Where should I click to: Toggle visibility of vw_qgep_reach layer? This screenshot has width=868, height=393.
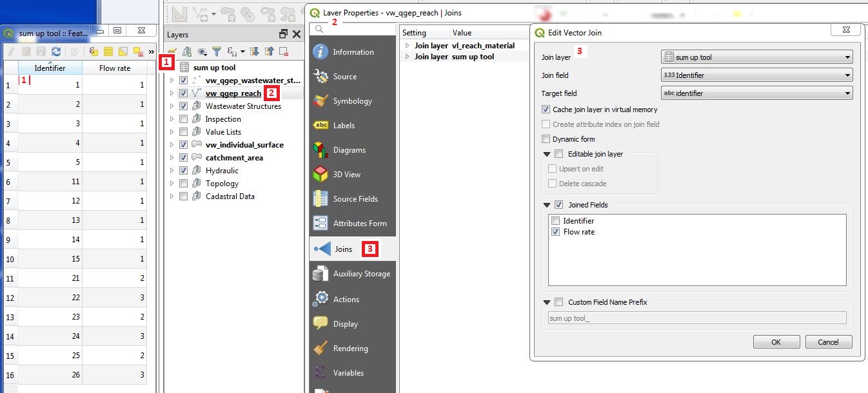(184, 93)
